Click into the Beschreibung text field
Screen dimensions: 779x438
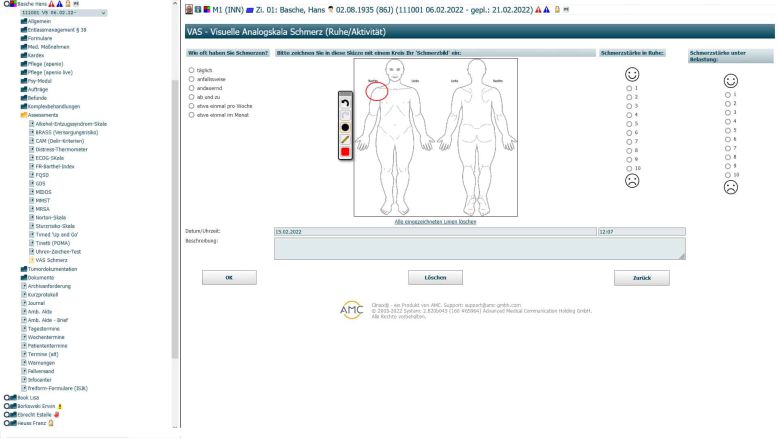point(479,248)
